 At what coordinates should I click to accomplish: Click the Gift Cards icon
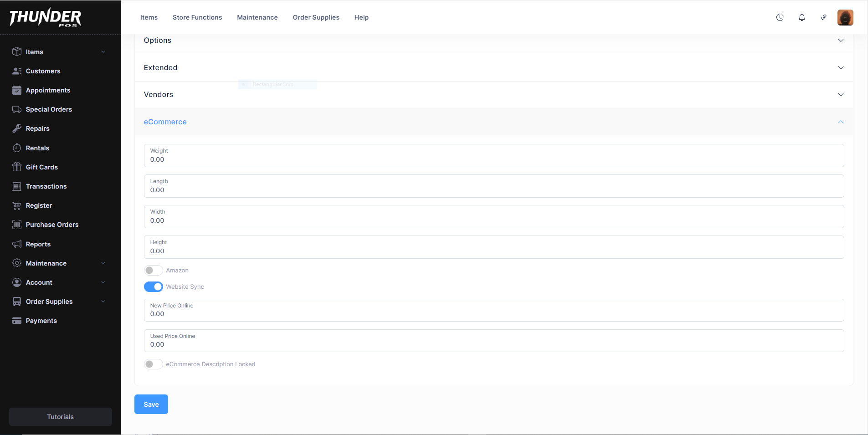(16, 167)
